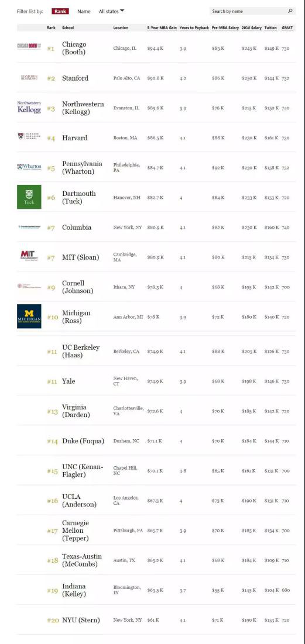
Task: Click the search magnifier icon
Action: 290,11
